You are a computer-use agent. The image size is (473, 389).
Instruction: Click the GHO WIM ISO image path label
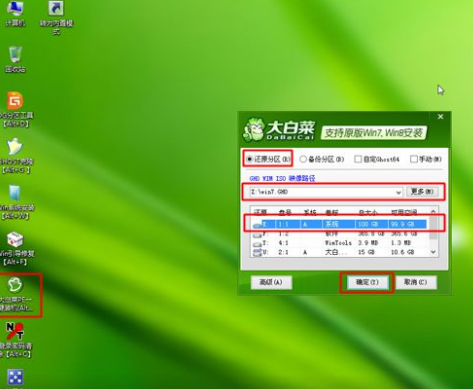tap(282, 178)
